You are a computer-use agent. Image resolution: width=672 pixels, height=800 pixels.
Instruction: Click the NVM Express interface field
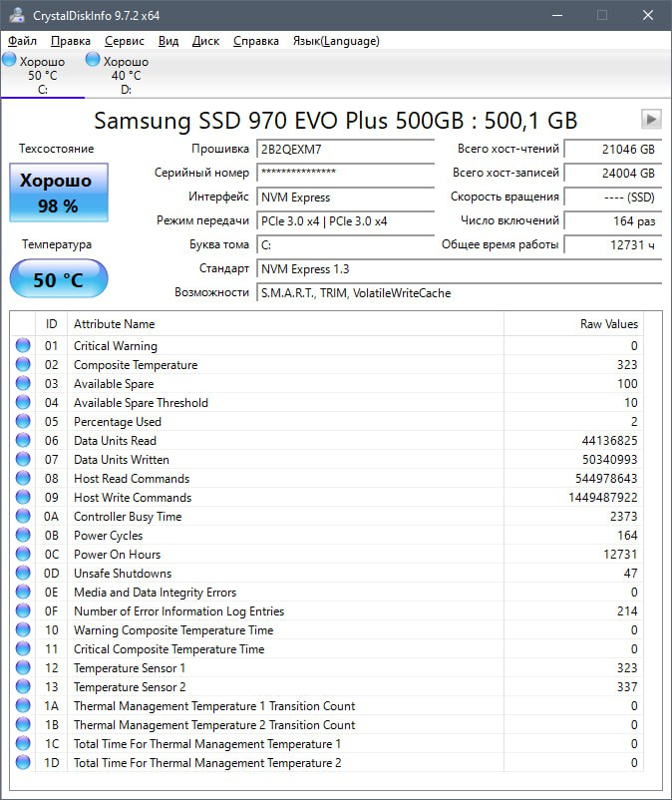(345, 198)
